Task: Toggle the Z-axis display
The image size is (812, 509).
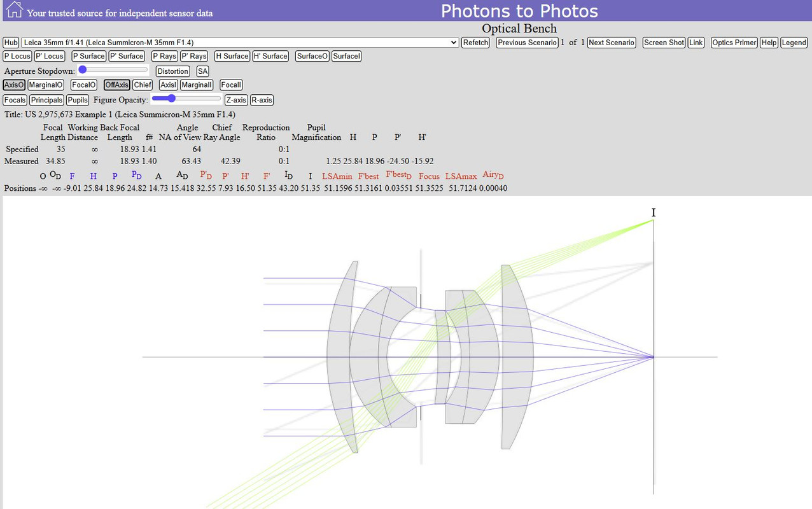Action: (236, 100)
